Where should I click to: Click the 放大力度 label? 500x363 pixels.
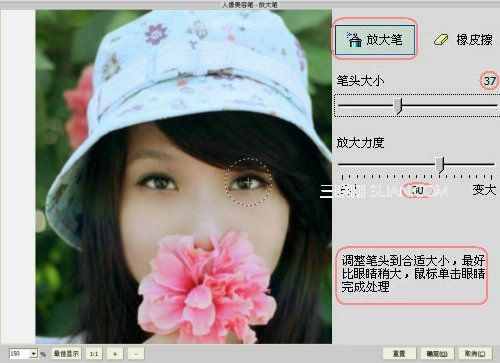tap(360, 143)
